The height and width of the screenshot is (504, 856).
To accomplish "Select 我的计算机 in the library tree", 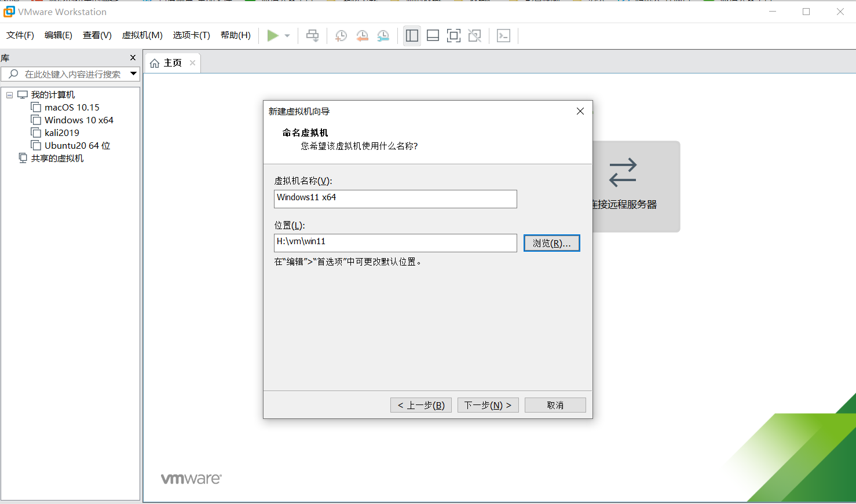I will click(53, 95).
